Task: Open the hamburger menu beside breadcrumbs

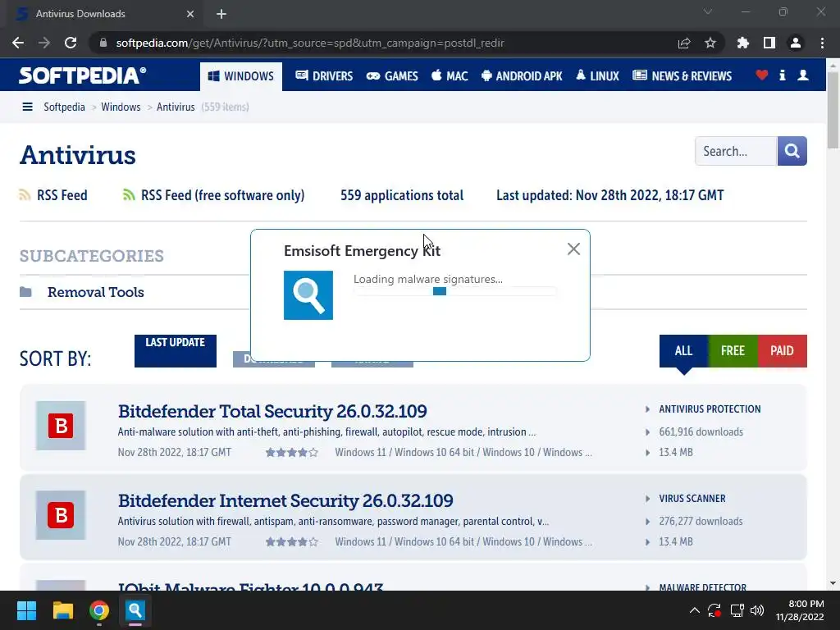Action: coord(27,107)
